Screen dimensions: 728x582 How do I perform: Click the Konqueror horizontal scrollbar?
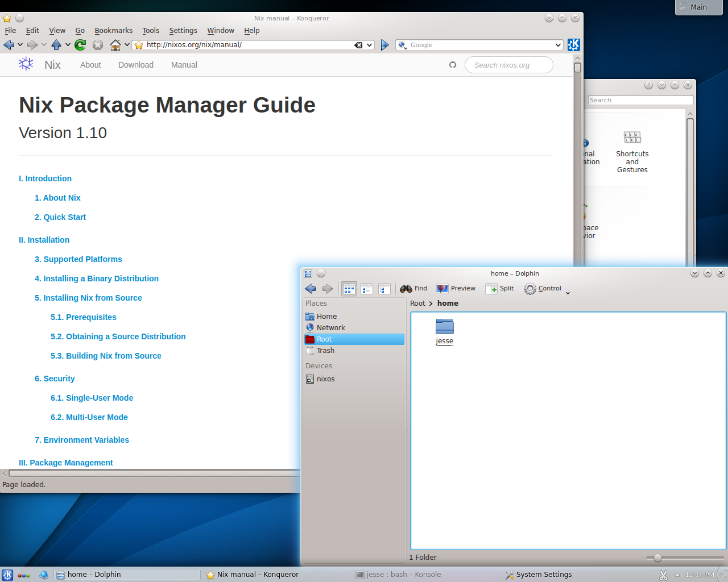pyautogui.click(x=154, y=473)
